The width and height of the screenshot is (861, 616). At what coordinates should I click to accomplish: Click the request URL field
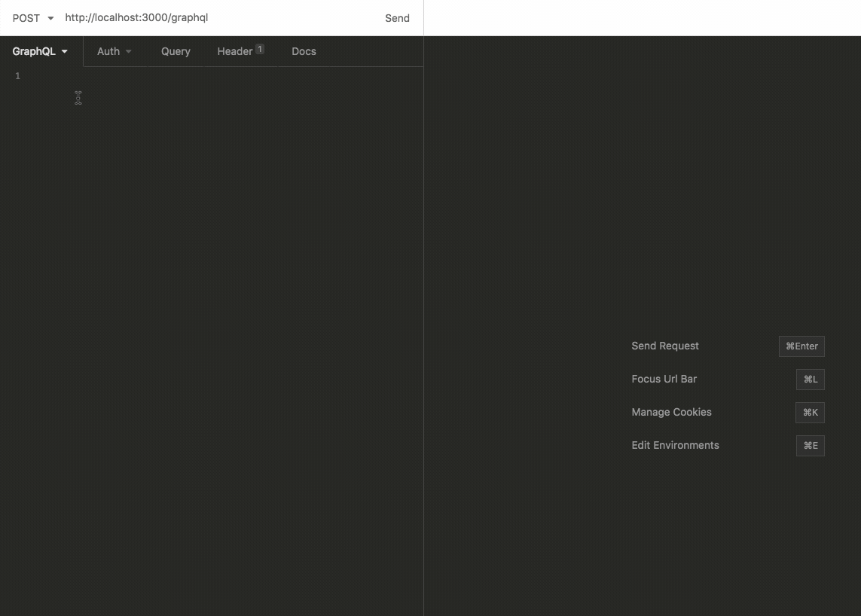(218, 17)
